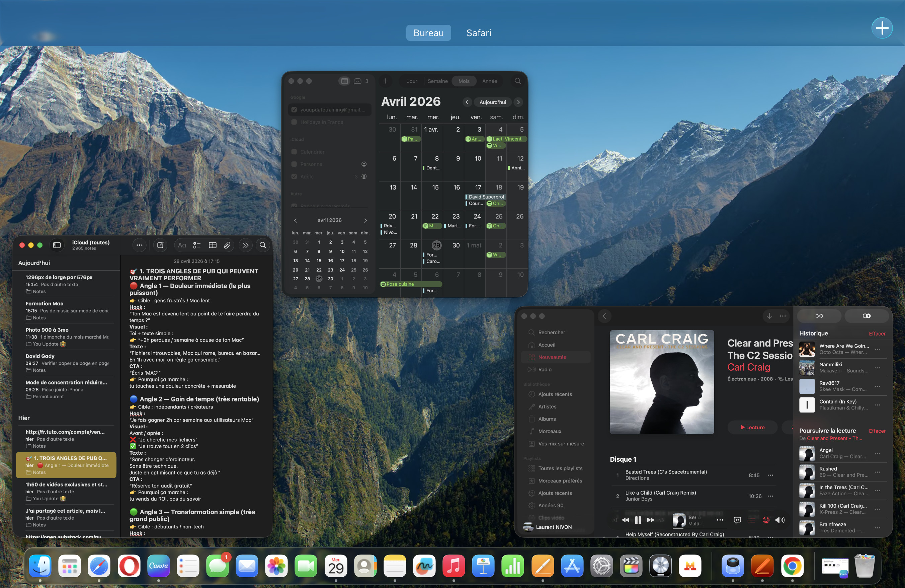905x588 pixels.
Task: Click the Calendar search magnifier icon
Action: [x=517, y=81]
